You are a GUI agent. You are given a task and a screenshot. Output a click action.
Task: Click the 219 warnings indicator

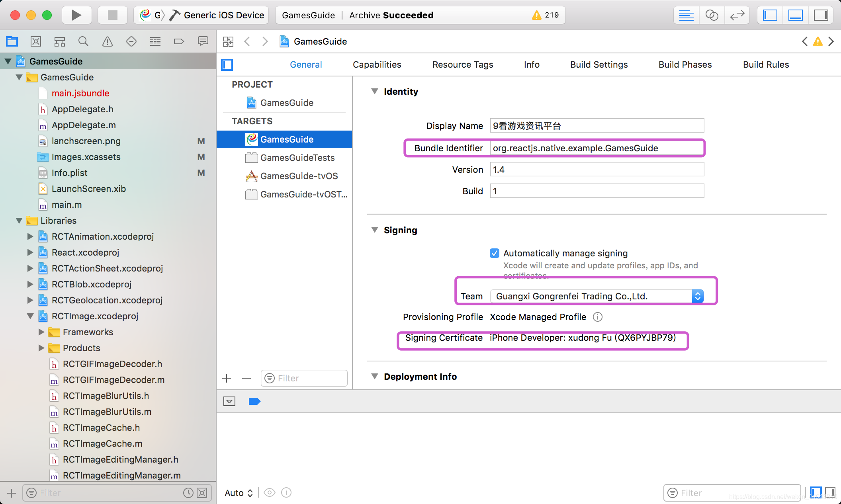[546, 15]
